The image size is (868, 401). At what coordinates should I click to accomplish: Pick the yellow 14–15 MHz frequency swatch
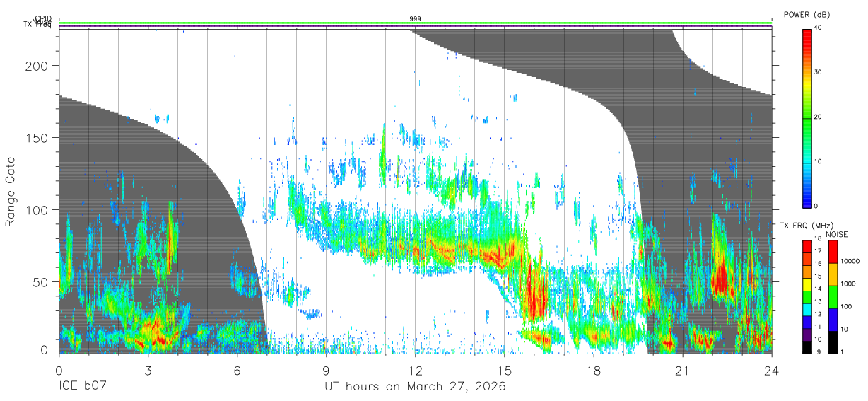tap(807, 284)
